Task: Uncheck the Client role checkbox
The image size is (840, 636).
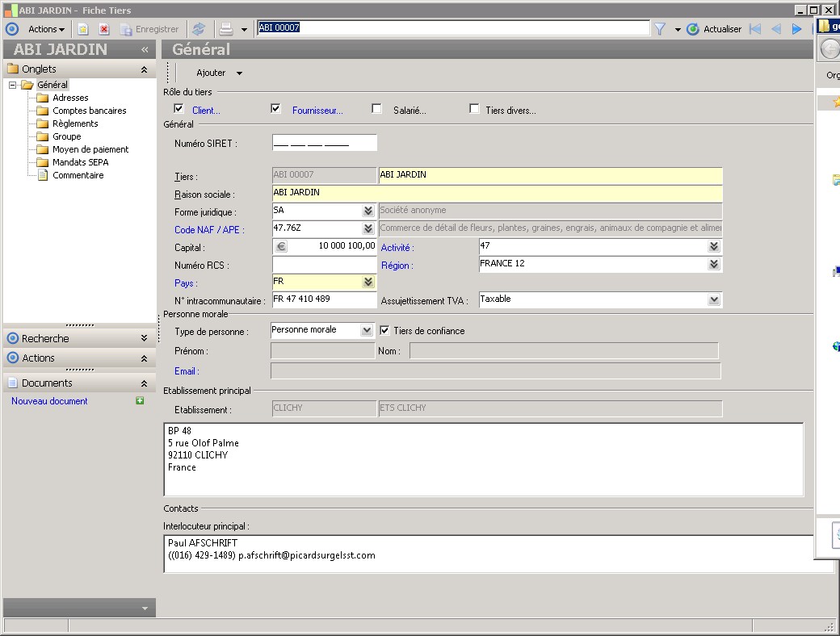Action: pyautogui.click(x=179, y=109)
